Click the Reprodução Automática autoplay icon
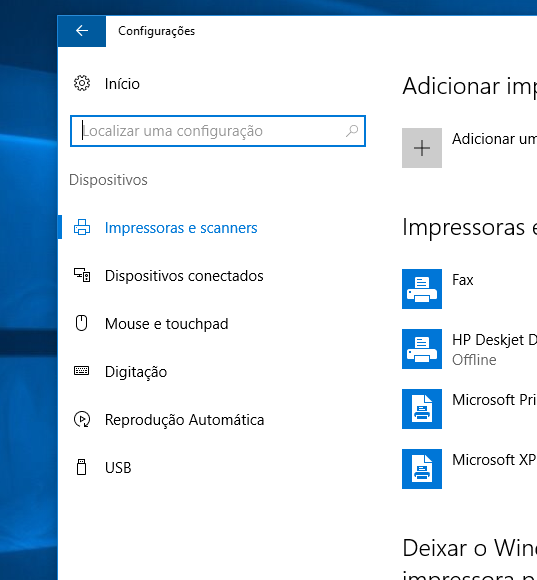 82,419
